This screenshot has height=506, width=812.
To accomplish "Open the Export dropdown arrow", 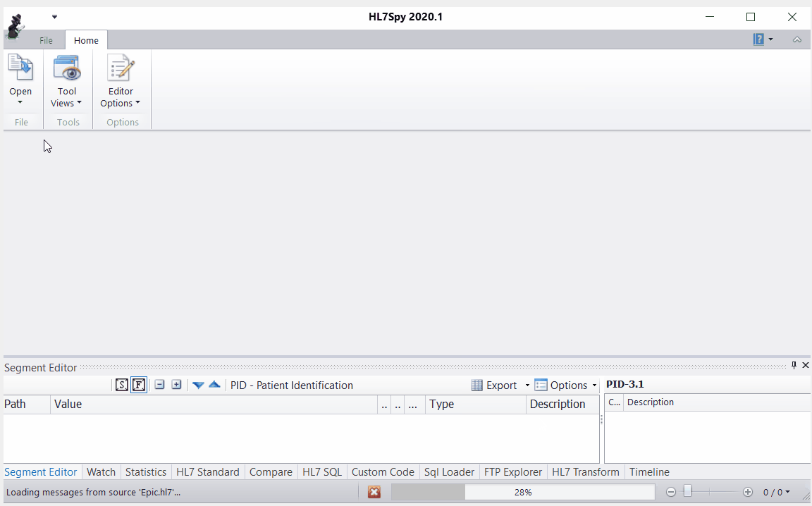I will pyautogui.click(x=527, y=385).
